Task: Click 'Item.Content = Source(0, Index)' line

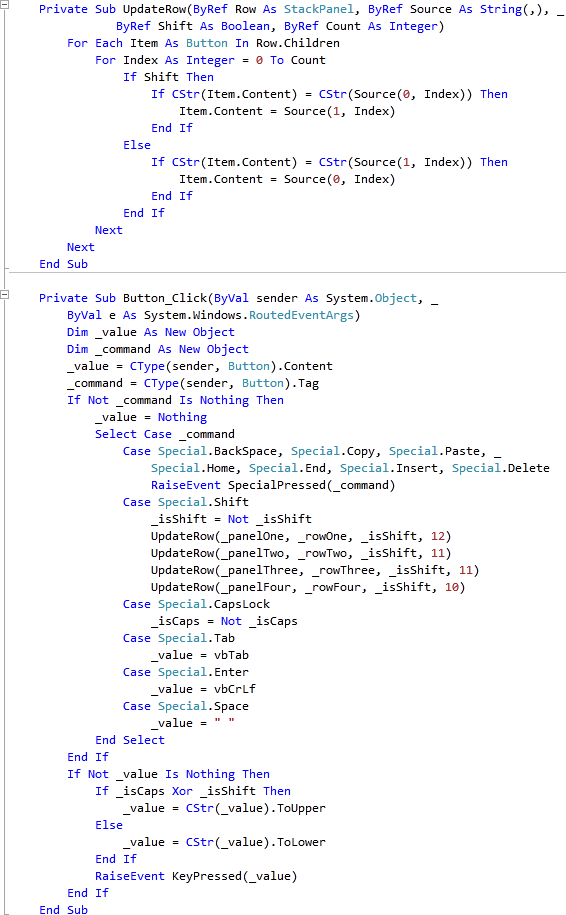Action: coord(287,179)
